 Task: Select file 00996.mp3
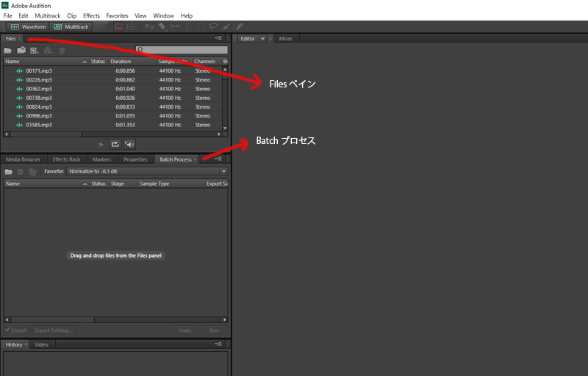click(113, 116)
